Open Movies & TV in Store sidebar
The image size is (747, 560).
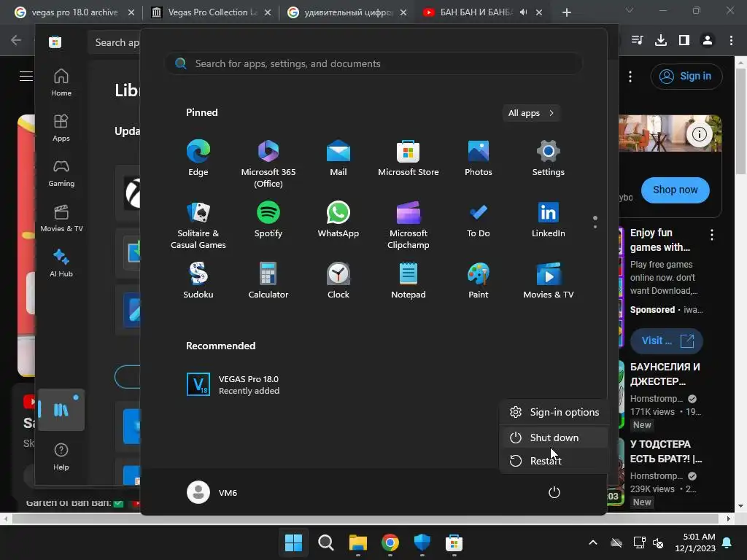[61, 219]
